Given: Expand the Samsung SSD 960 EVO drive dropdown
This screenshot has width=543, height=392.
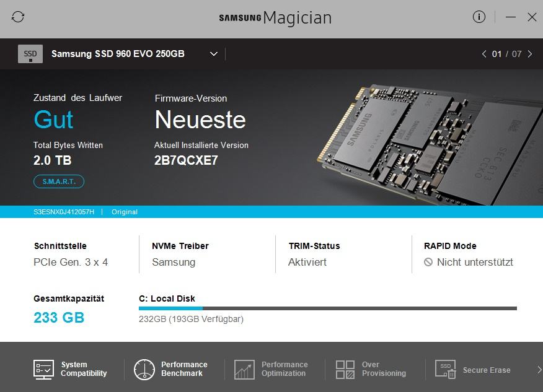Looking at the screenshot, I should pos(214,54).
